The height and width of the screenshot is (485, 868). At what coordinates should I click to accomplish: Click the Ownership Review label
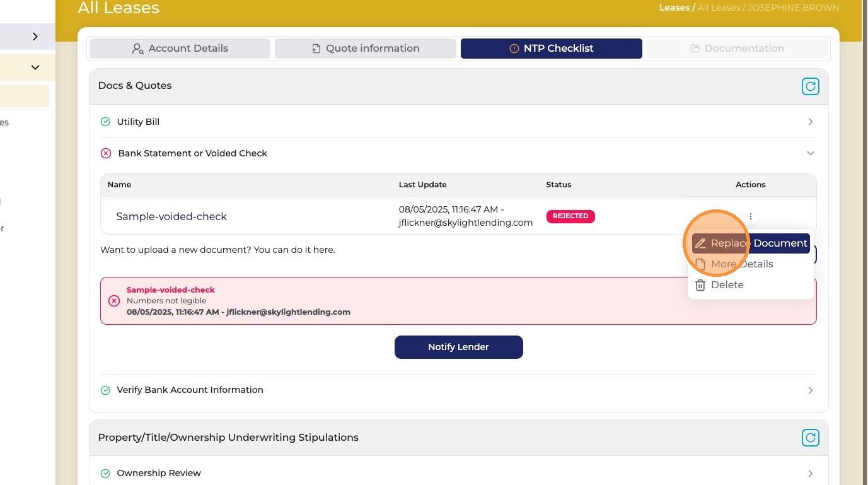tap(159, 473)
